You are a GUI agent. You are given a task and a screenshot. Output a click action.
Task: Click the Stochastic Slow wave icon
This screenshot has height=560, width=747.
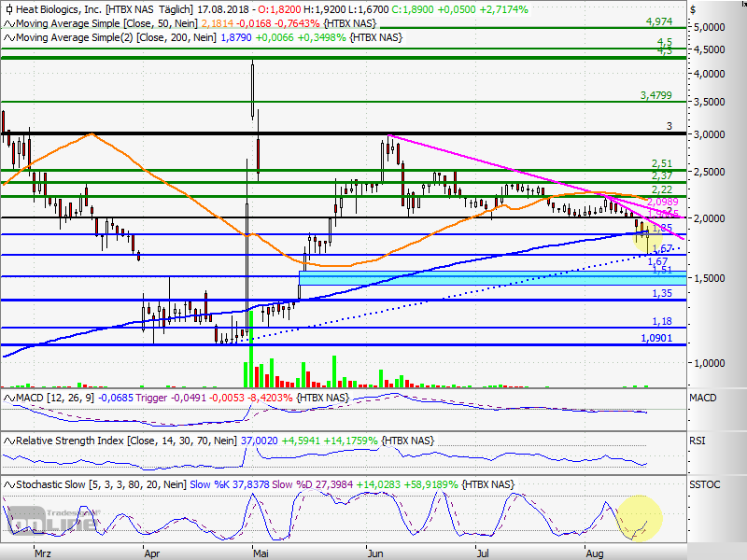click(x=7, y=484)
